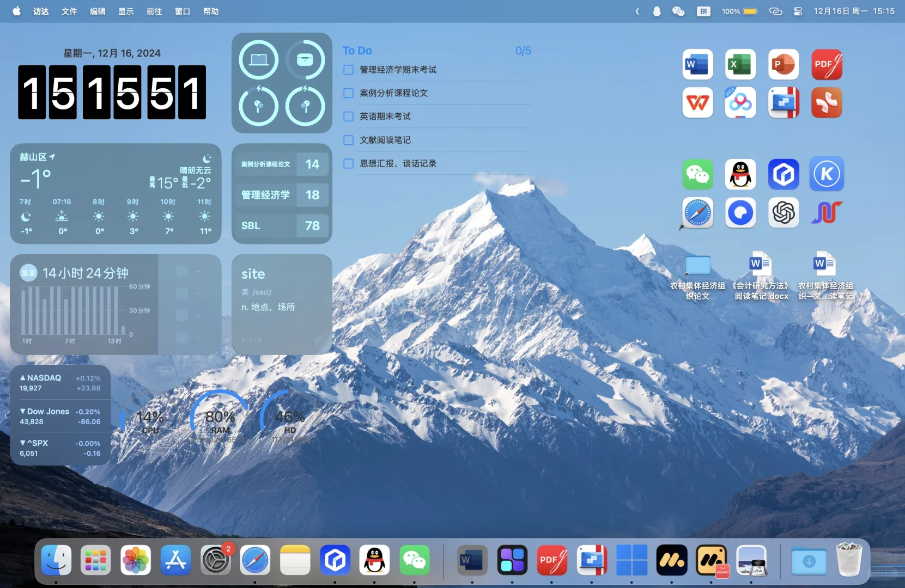Open 编辑 menu

(x=98, y=11)
